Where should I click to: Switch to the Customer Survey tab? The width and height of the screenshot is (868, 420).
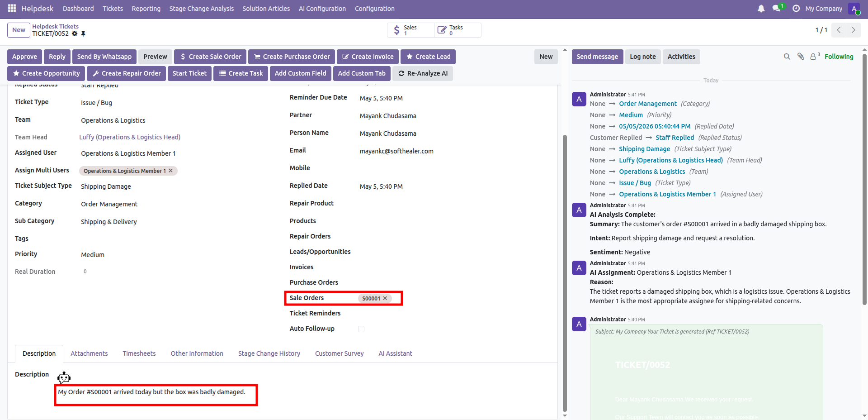[x=339, y=353]
